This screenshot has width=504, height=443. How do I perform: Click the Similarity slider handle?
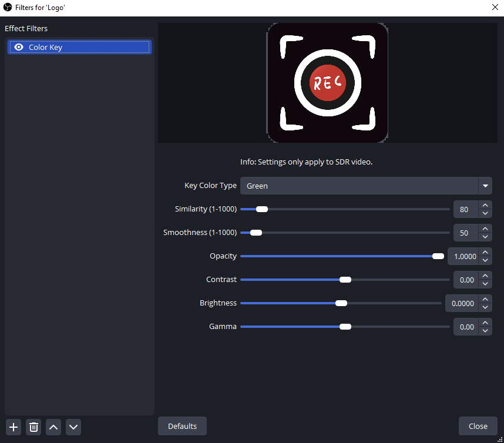click(262, 209)
